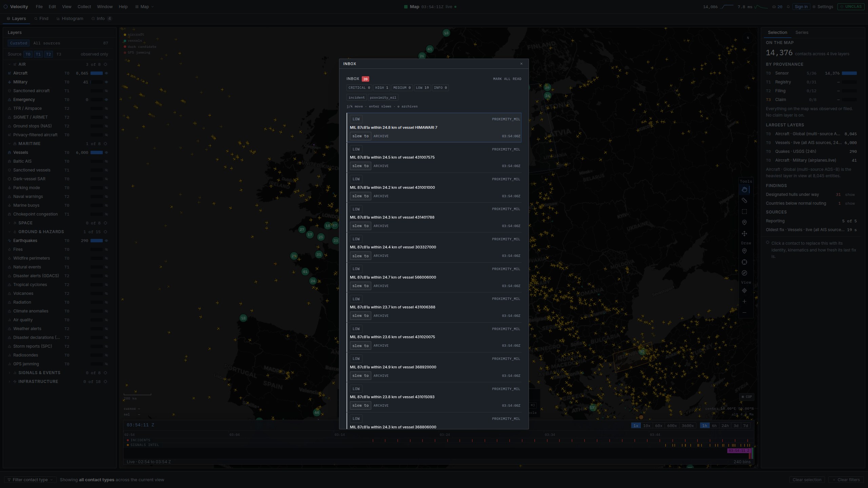Click MARK ALL READ in inbox
The height and width of the screenshot is (488, 868).
(x=507, y=79)
